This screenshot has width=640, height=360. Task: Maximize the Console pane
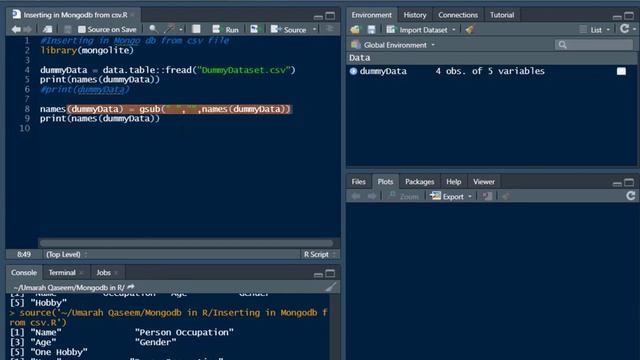pyautogui.click(x=330, y=273)
